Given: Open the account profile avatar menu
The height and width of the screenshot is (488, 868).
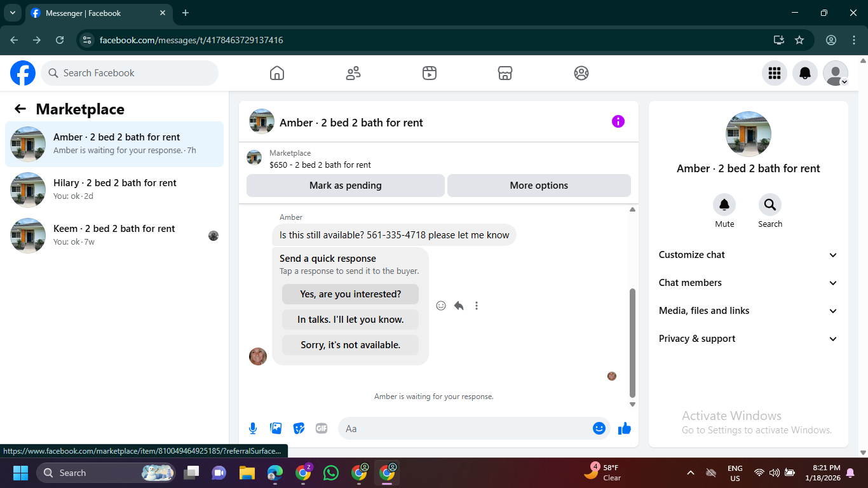Looking at the screenshot, I should point(836,73).
